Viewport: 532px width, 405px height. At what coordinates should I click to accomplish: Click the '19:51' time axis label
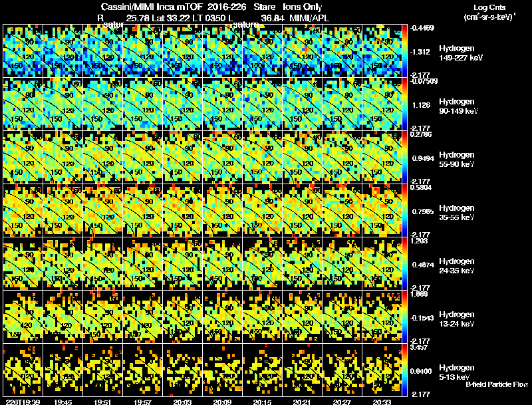click(103, 402)
